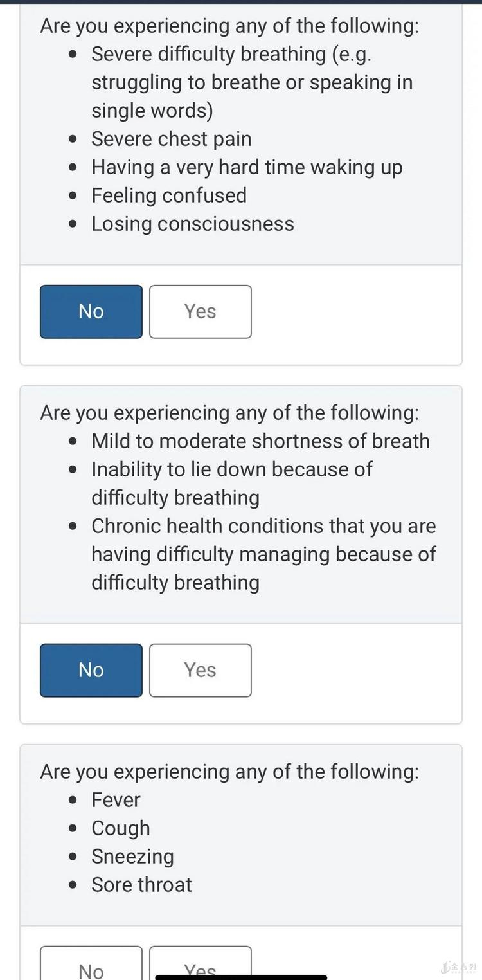482x980 pixels.
Task: Tap the black home indicator bar
Action: click(x=241, y=977)
